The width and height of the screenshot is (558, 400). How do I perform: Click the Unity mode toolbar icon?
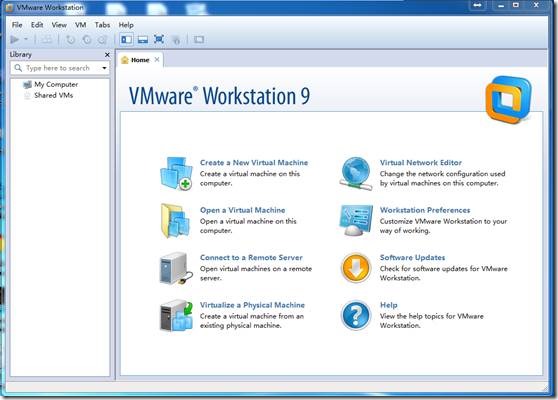click(x=176, y=40)
